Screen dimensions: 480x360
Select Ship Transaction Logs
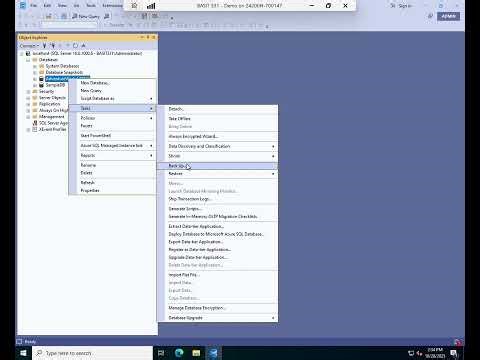(217, 199)
